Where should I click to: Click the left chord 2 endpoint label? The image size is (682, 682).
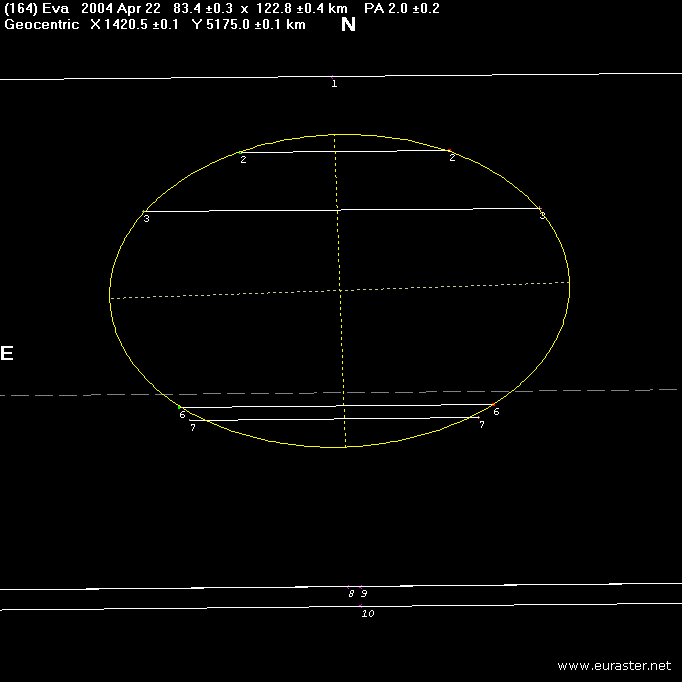click(x=243, y=159)
